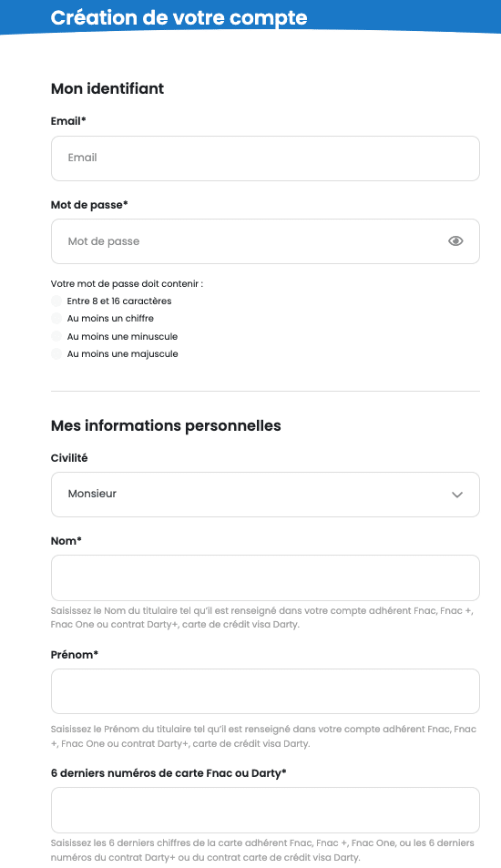The image size is (501, 868).
Task: Click the Email* field label
Action: coord(68,120)
